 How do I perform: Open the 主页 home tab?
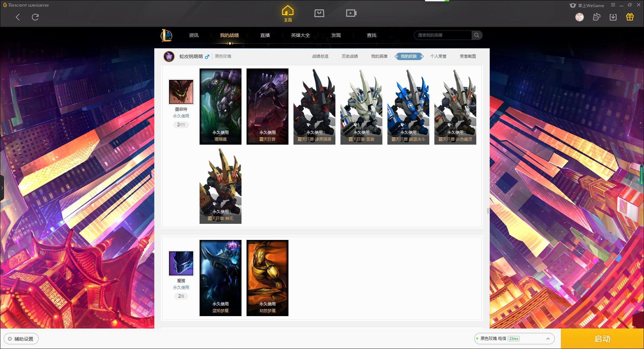click(288, 14)
